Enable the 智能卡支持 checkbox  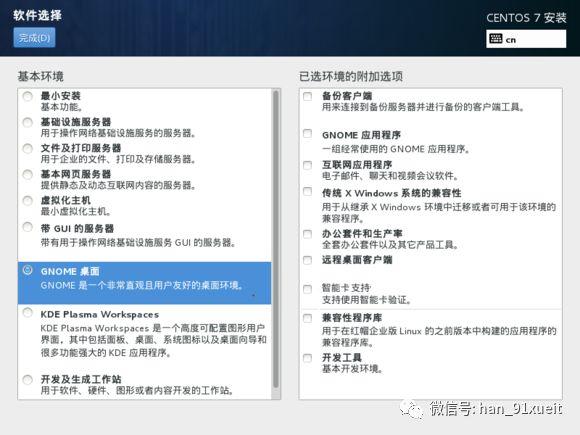pyautogui.click(x=307, y=289)
